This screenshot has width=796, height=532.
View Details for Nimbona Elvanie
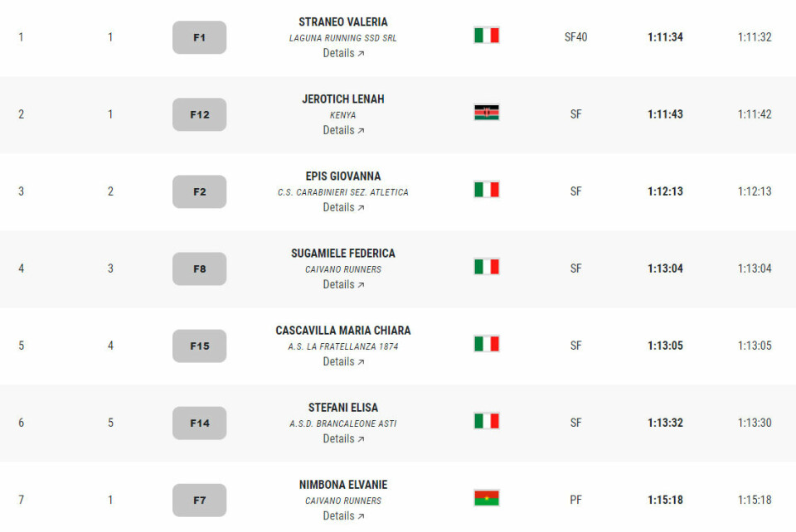343,515
